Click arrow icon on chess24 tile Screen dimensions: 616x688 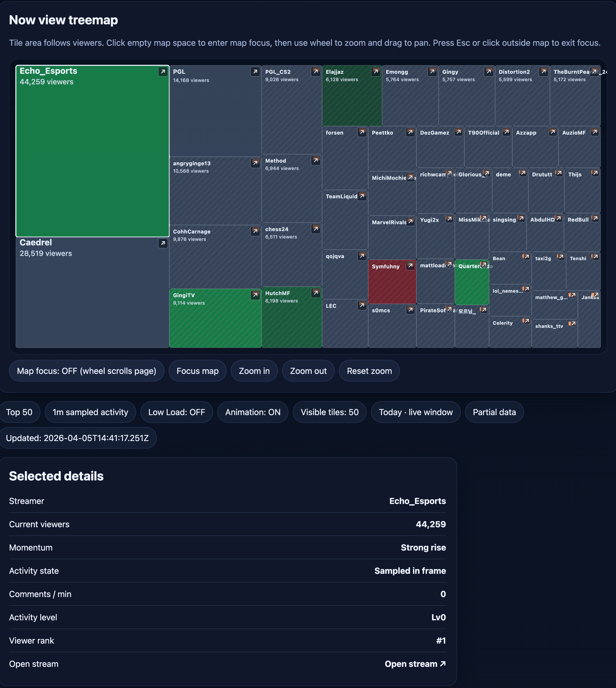pos(316,229)
